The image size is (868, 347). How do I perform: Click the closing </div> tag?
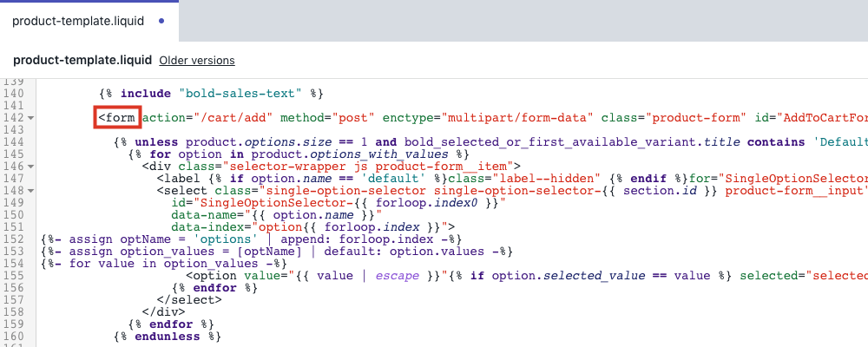point(164,312)
